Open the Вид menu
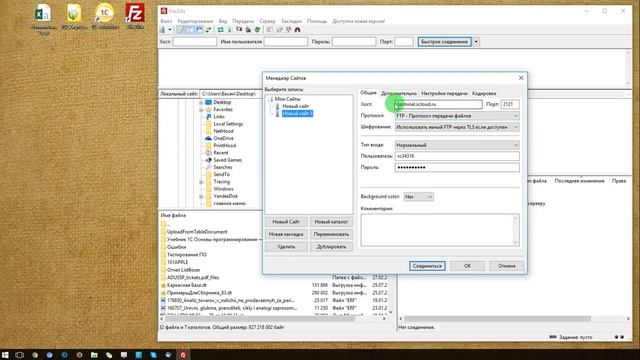The width and height of the screenshot is (640, 360). [223, 21]
